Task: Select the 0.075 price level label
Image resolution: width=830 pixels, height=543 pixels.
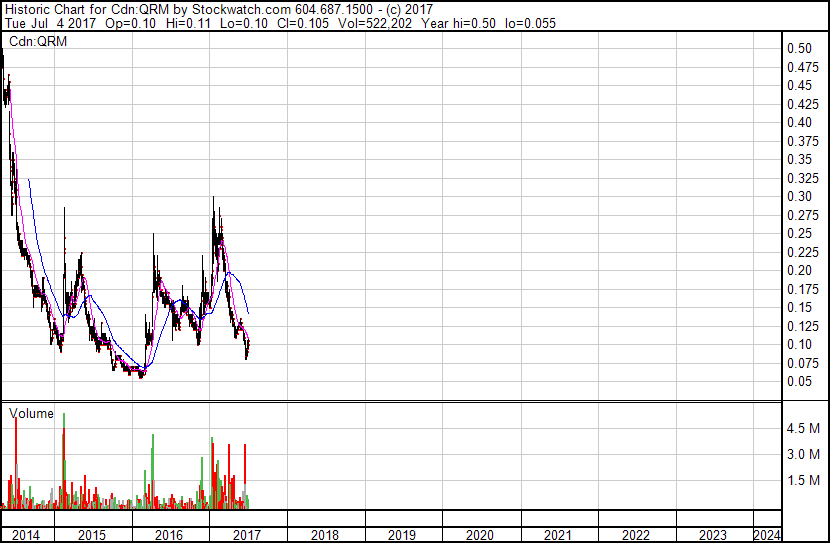Action: pos(803,364)
